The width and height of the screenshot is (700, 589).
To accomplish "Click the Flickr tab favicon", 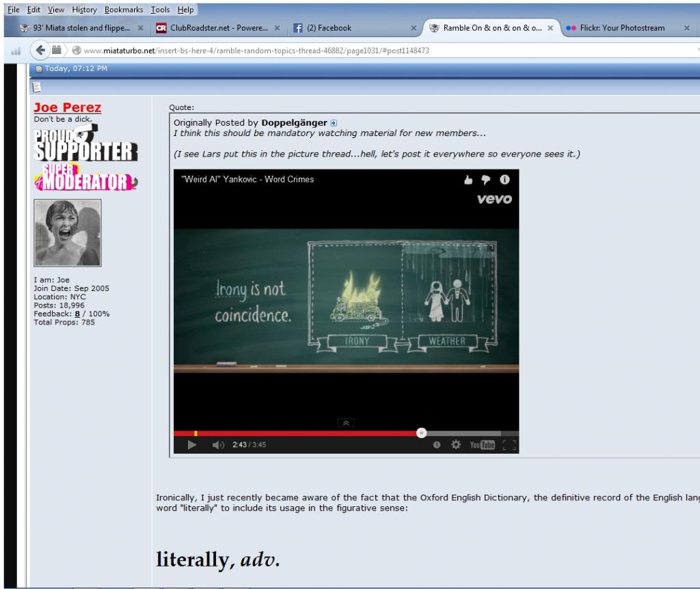I will click(571, 27).
